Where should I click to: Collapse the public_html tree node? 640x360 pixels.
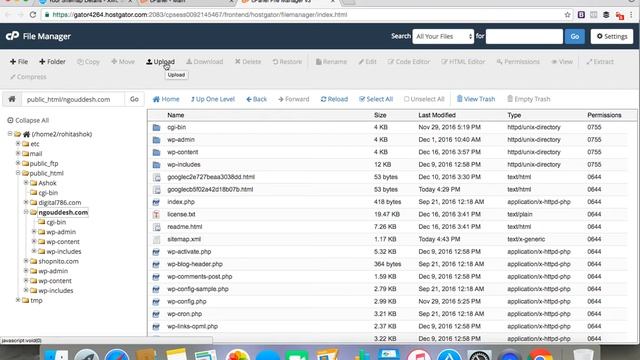pos(18,173)
